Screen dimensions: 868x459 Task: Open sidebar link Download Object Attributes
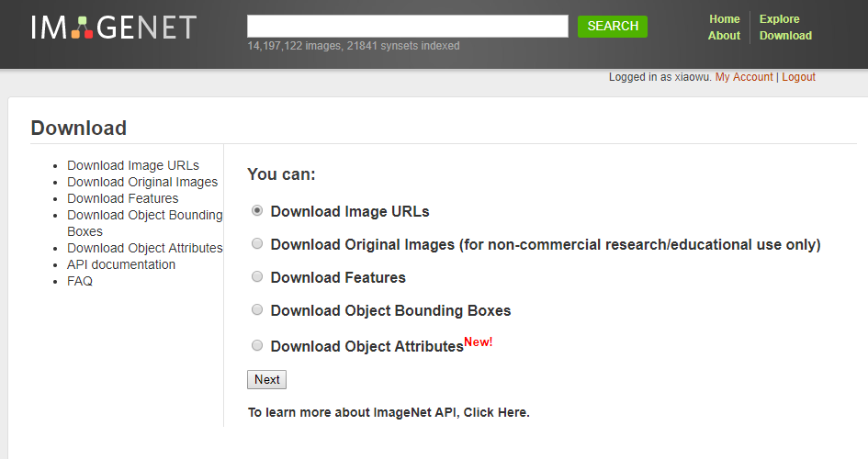coord(144,248)
